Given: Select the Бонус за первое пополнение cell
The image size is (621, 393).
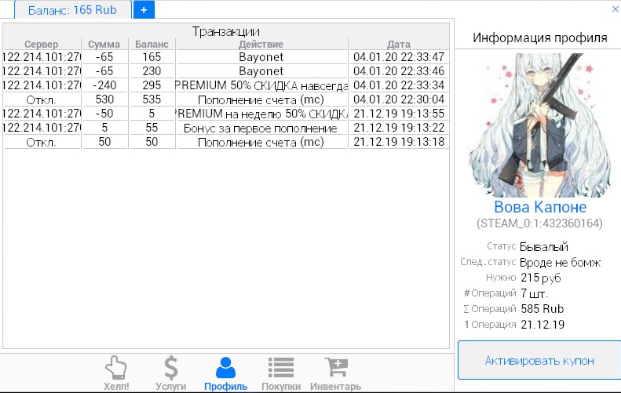Looking at the screenshot, I should pos(261,128).
